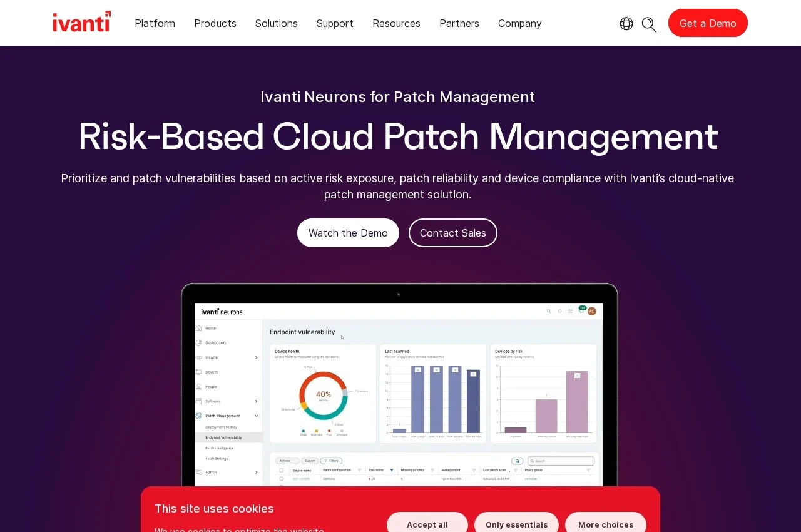Open notifications via the Neurons bell icon
Viewport: 801px width, 532px height.
point(559,310)
